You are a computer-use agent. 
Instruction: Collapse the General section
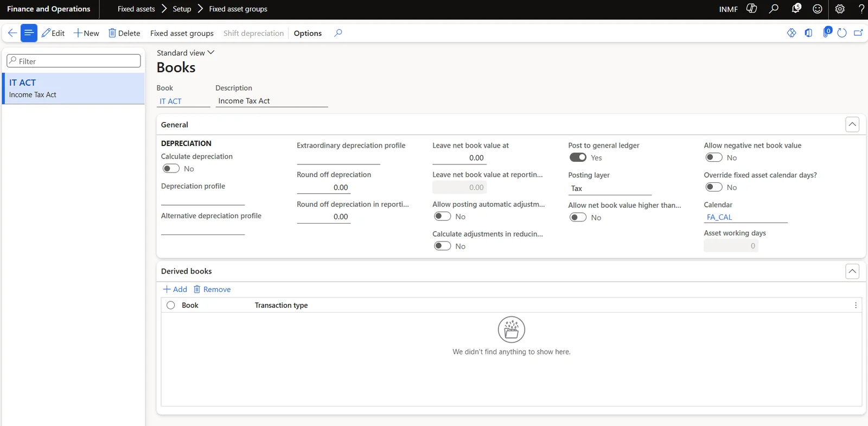(852, 124)
